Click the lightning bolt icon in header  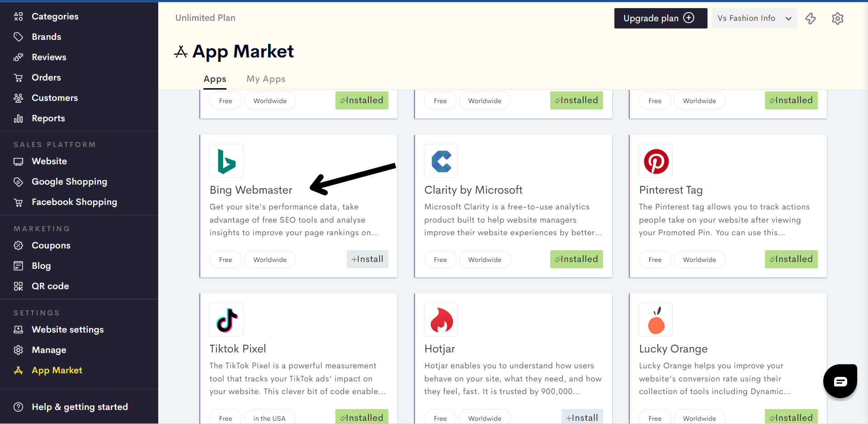pos(811,19)
